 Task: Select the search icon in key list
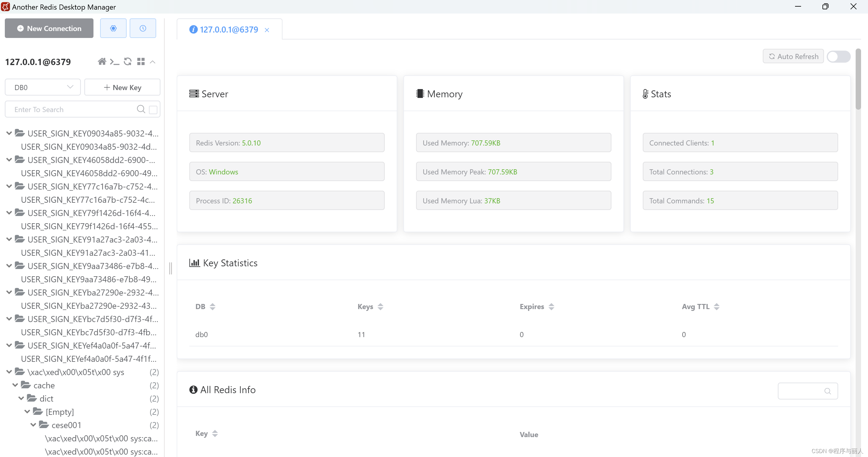[142, 110]
